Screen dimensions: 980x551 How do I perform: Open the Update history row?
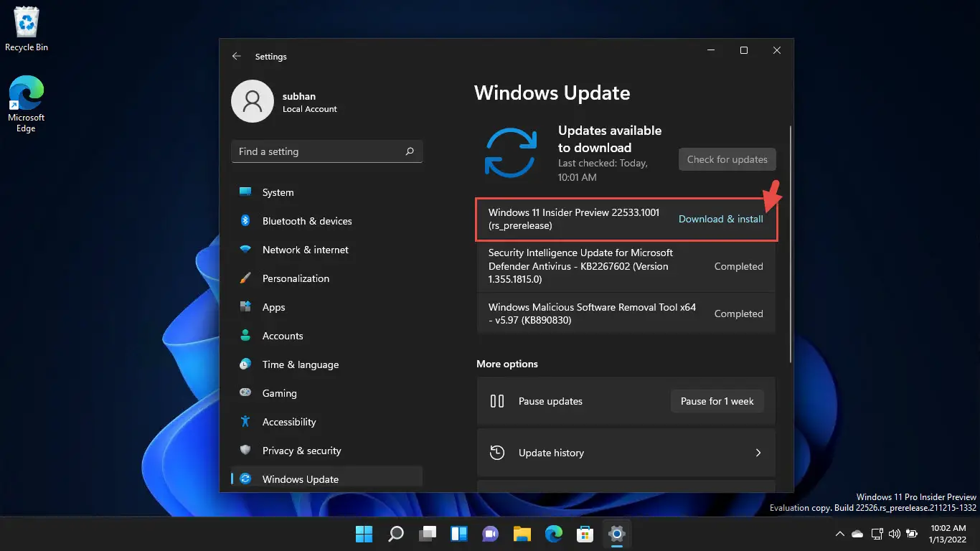click(x=626, y=453)
